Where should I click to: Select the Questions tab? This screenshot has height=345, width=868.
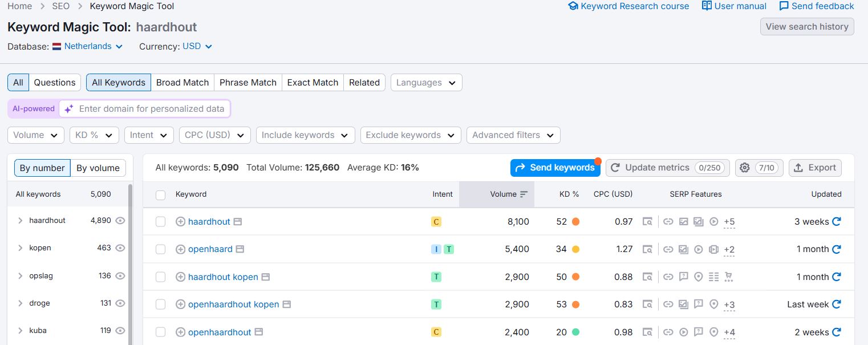point(54,82)
